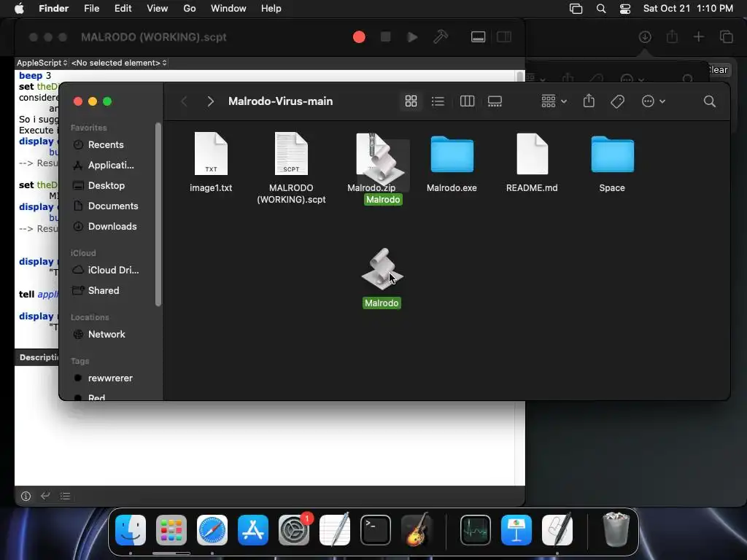Viewport: 747px width, 560px height.
Task: Click the Finder sidebar scrollbar
Action: tap(158, 214)
